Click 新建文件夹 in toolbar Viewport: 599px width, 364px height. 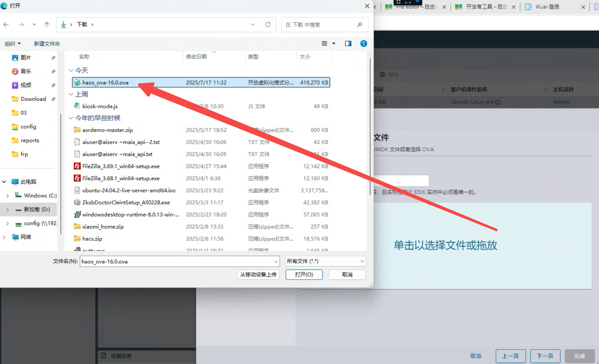tap(47, 44)
